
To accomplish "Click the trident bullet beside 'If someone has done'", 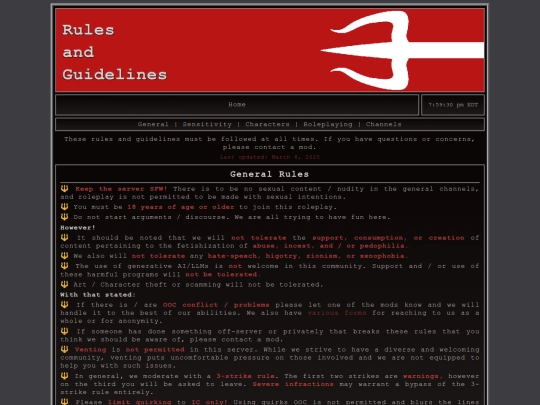I will coord(64,331).
